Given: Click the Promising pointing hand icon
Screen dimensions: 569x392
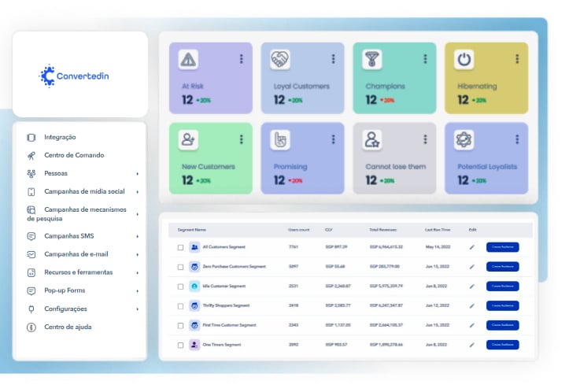Looking at the screenshot, I should [280, 140].
